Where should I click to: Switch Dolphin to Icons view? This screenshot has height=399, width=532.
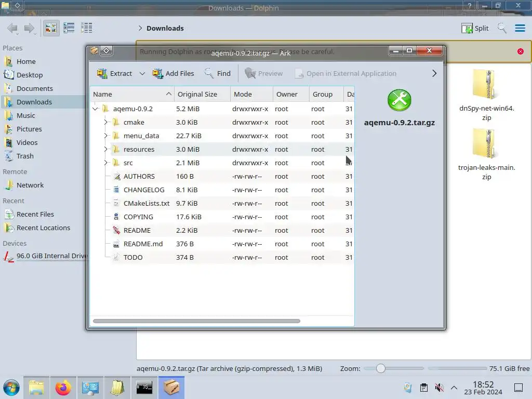pos(51,28)
